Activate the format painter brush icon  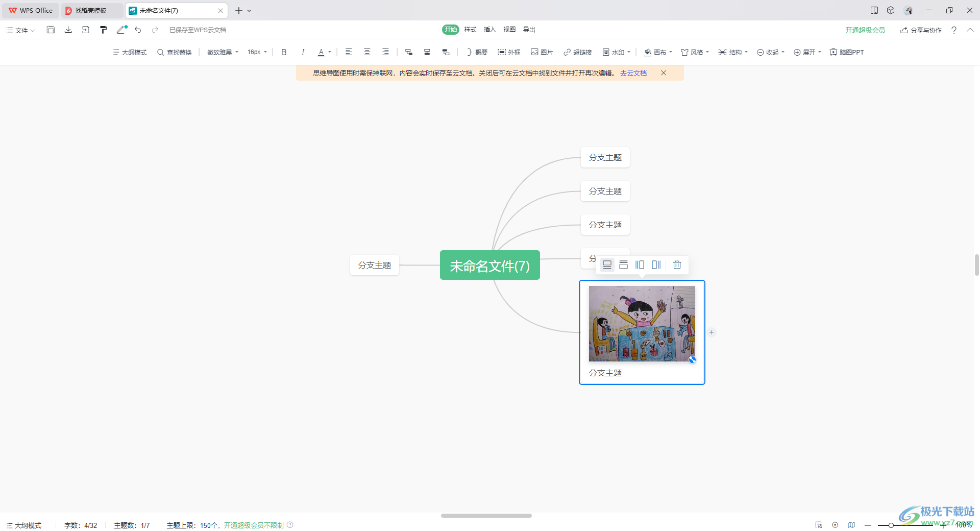click(x=103, y=30)
